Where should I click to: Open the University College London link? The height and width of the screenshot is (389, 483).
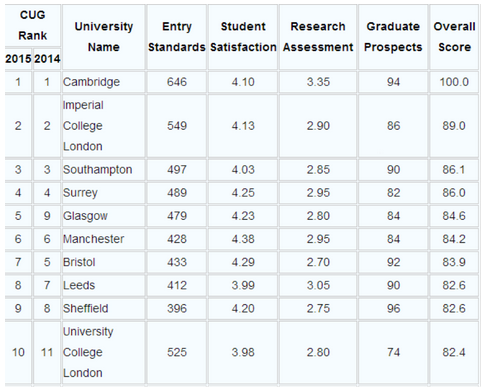point(88,352)
